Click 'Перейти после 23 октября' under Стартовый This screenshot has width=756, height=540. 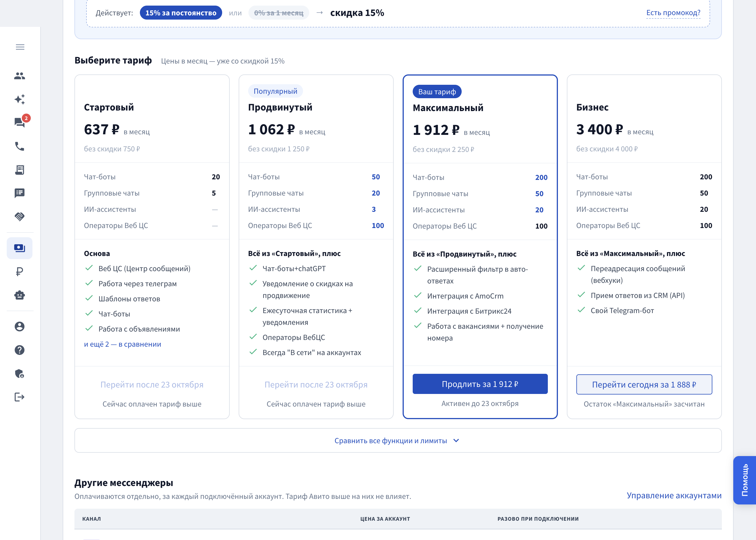152,385
